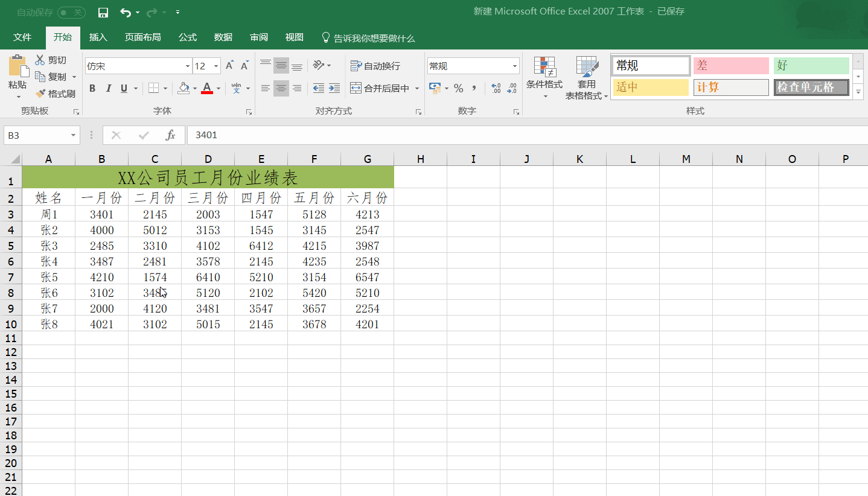Open the number format dropdown showing 常规
Screen dimensions: 868x496
[x=515, y=66]
